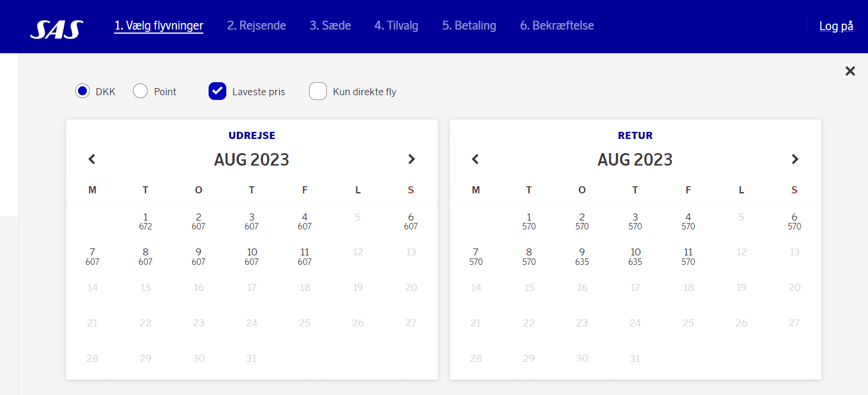Screen dimensions: 868x395
Task: Pick August 11 as departure date
Action: point(304,257)
